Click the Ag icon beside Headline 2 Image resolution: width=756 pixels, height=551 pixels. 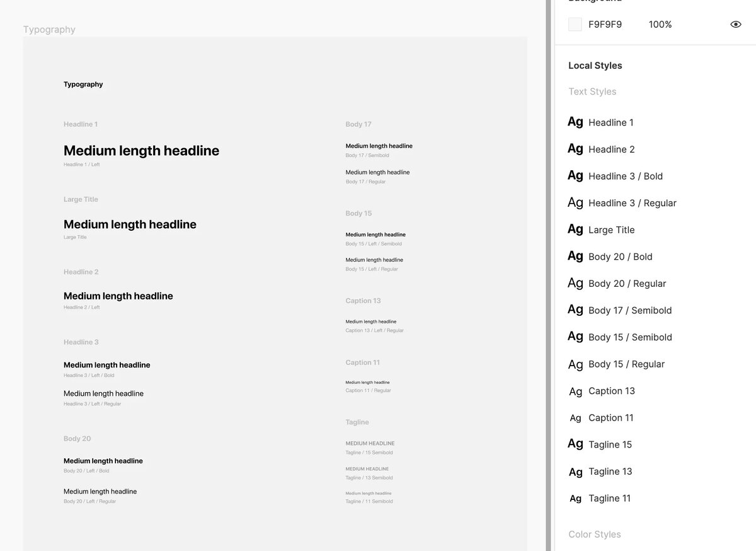[x=575, y=149]
